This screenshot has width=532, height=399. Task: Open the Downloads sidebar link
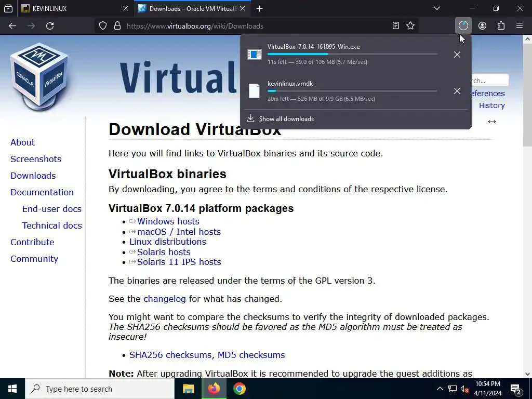pos(33,176)
